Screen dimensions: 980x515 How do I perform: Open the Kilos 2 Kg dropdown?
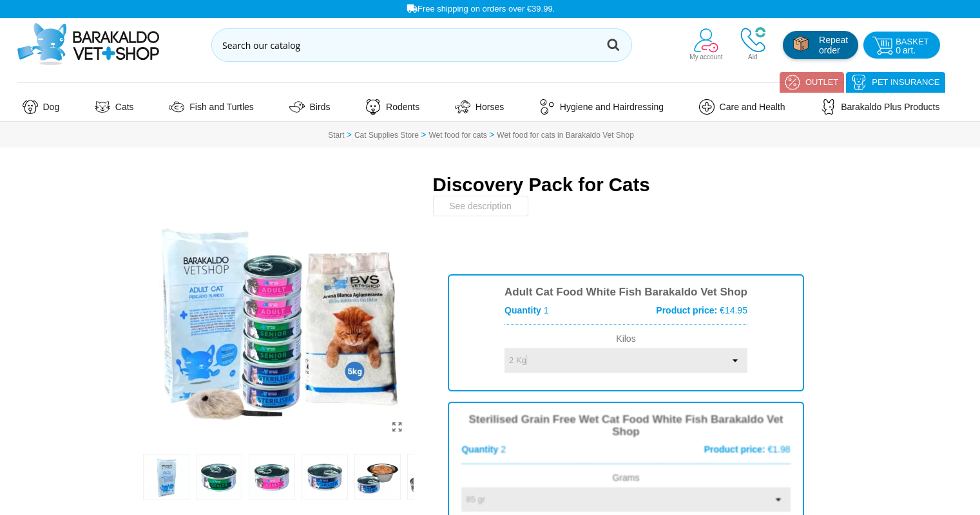626,360
